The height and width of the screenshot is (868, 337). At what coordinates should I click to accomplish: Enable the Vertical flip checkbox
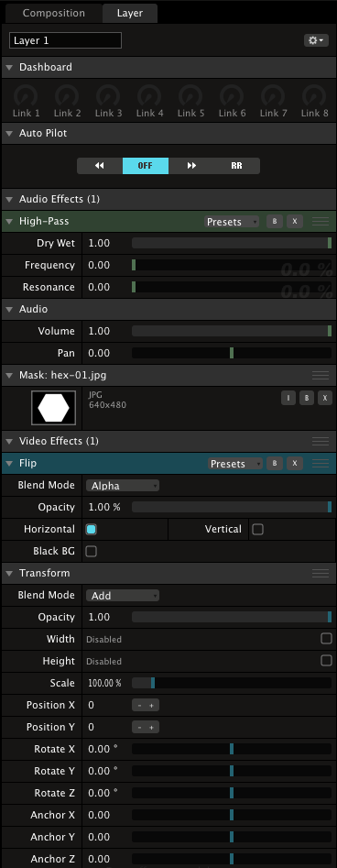pos(258,529)
